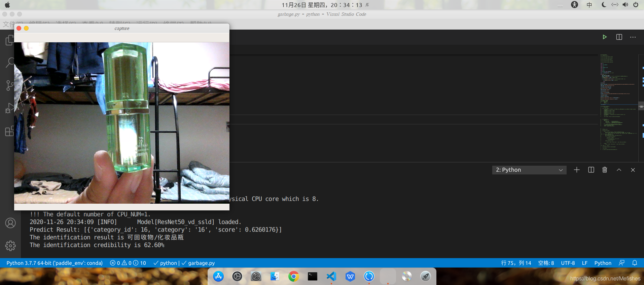Open the Extensions view
This screenshot has width=644, height=285.
(x=10, y=131)
